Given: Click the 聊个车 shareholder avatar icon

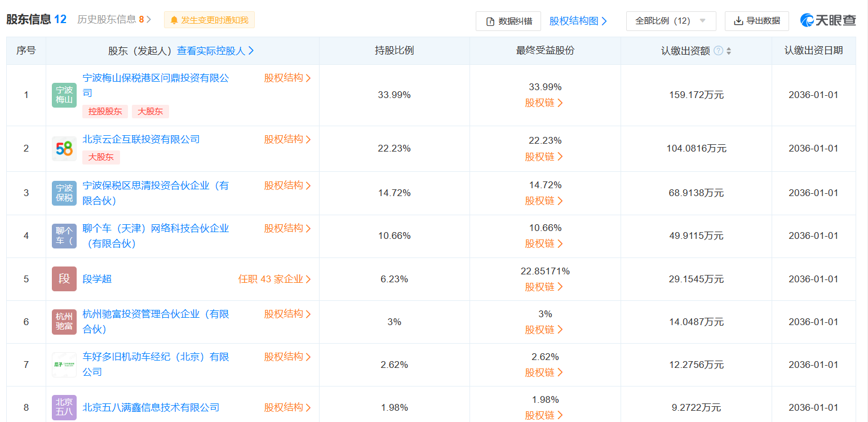Looking at the screenshot, I should (x=64, y=236).
